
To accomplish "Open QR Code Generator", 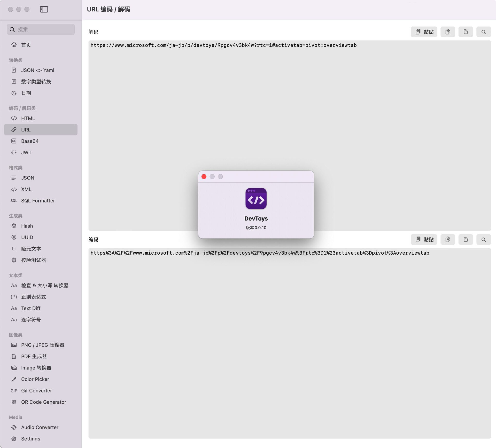I will pos(41,402).
